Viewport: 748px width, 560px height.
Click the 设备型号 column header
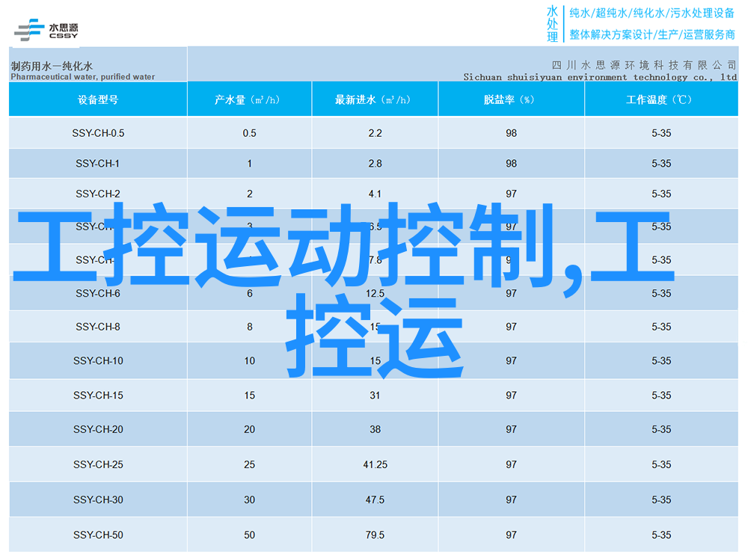coord(98,99)
